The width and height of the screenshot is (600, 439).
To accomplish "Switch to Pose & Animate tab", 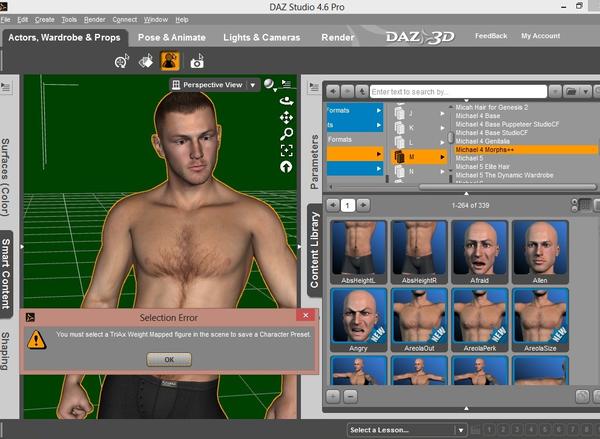I will pos(172,38).
